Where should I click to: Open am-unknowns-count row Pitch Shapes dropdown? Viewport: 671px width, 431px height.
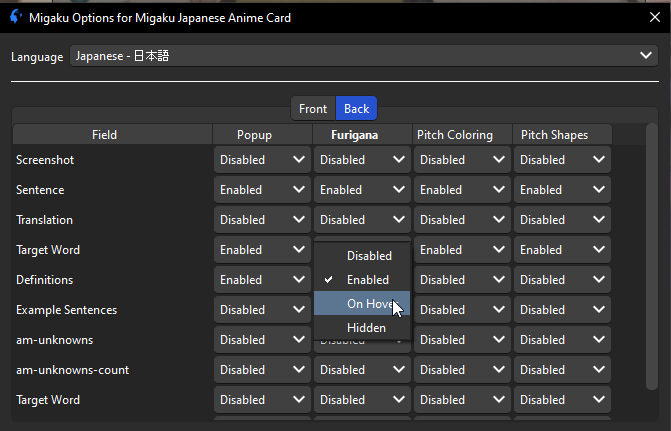pyautogui.click(x=562, y=370)
